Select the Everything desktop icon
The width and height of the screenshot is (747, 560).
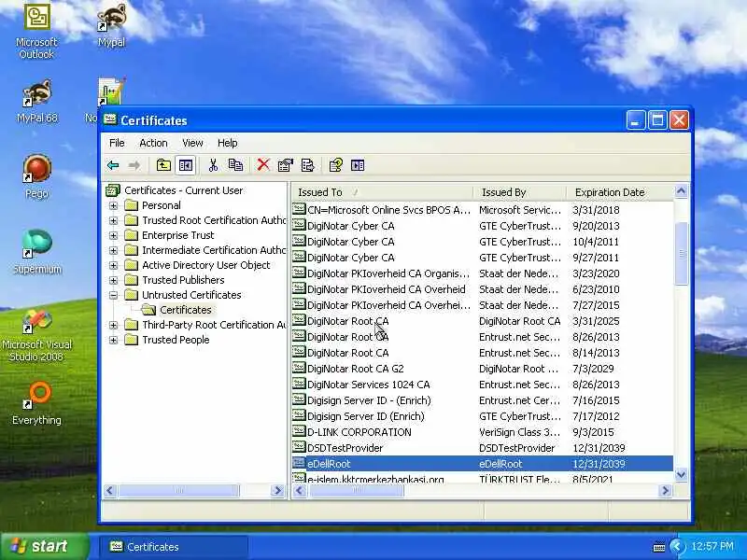36,403
